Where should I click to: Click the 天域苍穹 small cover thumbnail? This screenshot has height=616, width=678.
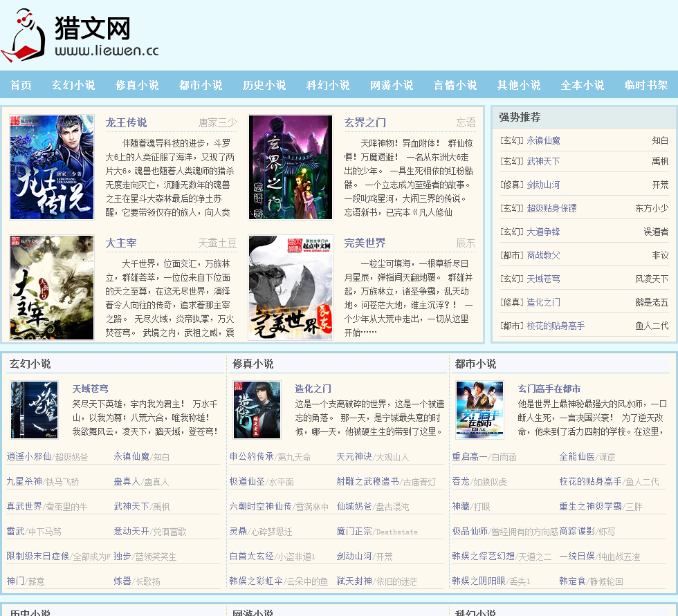(35, 410)
